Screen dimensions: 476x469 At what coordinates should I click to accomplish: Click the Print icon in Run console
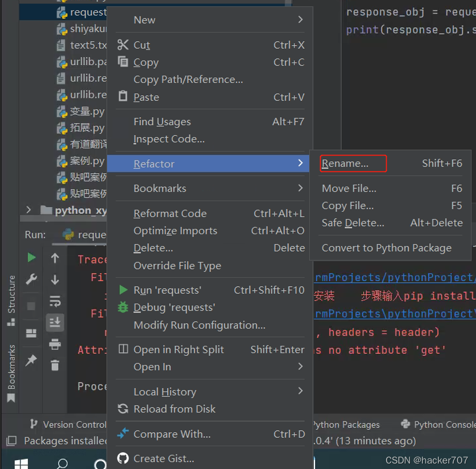pos(55,344)
